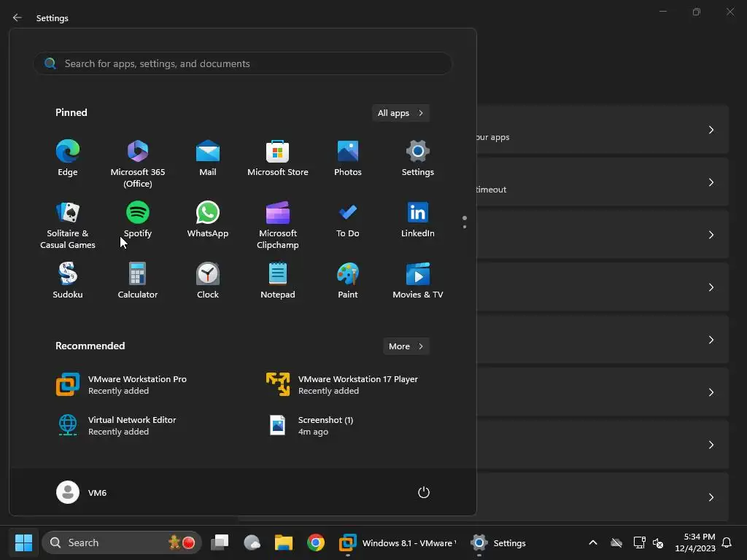The width and height of the screenshot is (747, 560).
Task: Launch the To Do app
Action: (x=348, y=219)
